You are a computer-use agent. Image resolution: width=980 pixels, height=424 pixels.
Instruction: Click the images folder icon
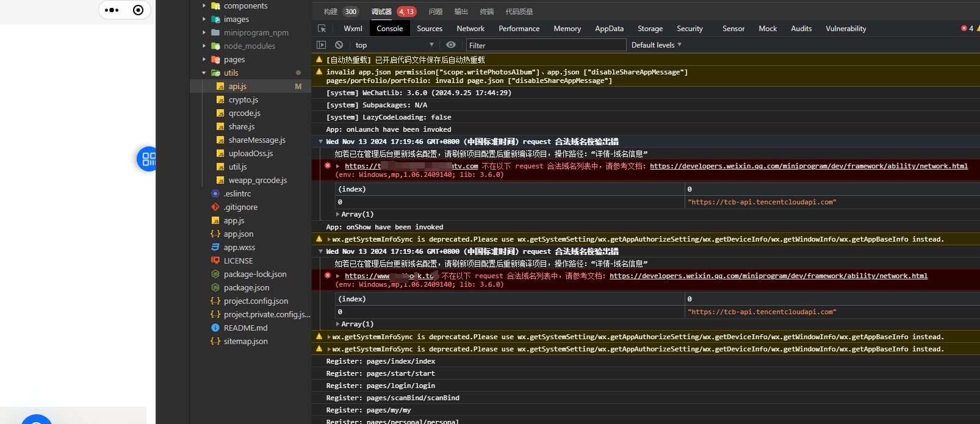coord(215,20)
